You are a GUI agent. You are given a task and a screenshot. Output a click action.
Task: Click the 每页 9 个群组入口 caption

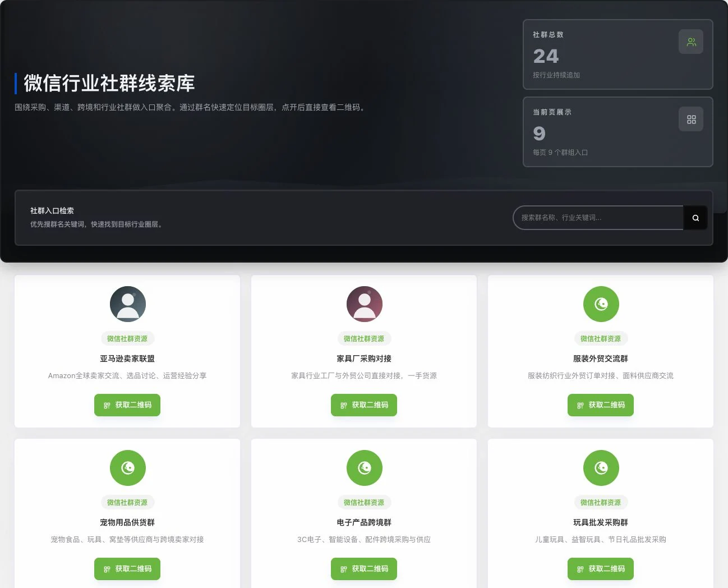560,153
